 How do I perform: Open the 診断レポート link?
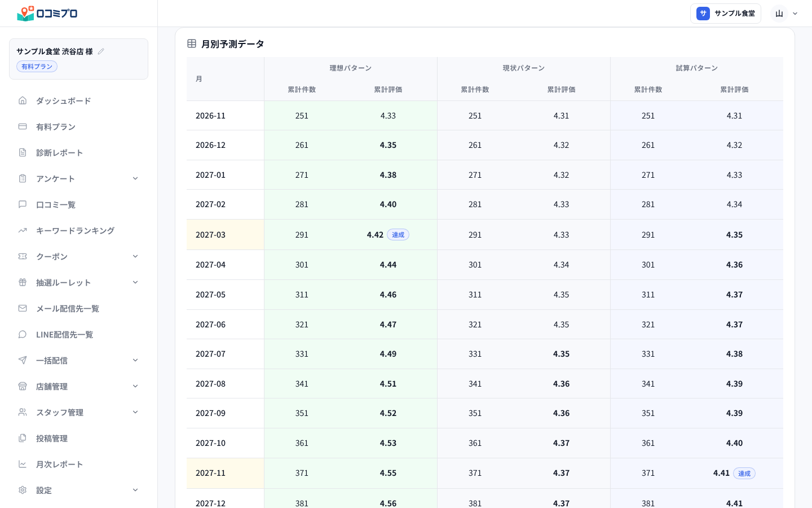click(78, 152)
